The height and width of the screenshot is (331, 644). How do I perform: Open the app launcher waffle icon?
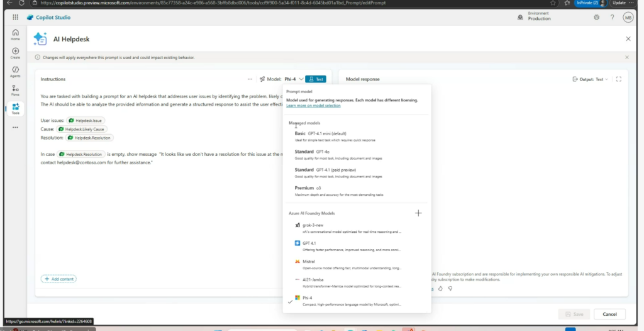[15, 17]
